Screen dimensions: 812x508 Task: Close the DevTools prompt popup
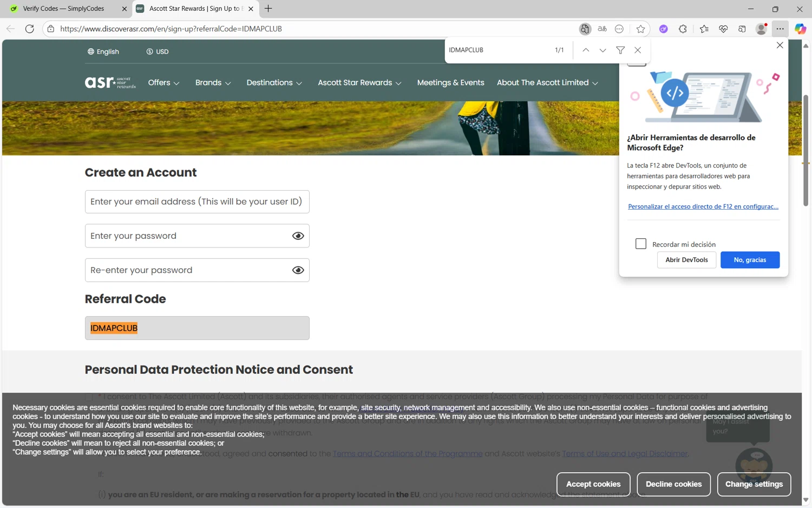point(780,45)
